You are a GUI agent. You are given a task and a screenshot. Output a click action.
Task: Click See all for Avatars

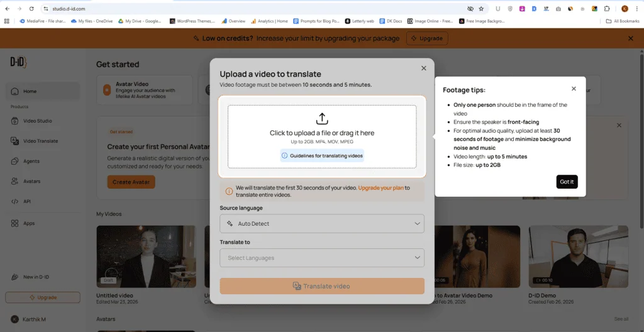coord(621,319)
